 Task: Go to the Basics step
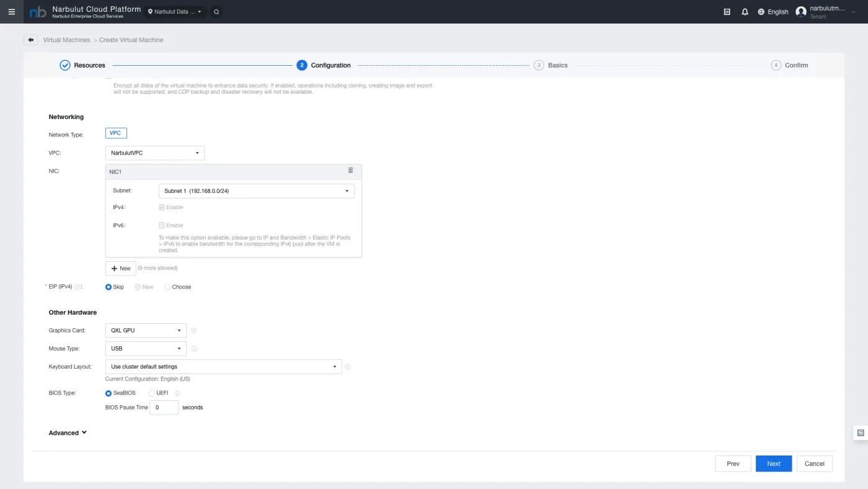(551, 65)
